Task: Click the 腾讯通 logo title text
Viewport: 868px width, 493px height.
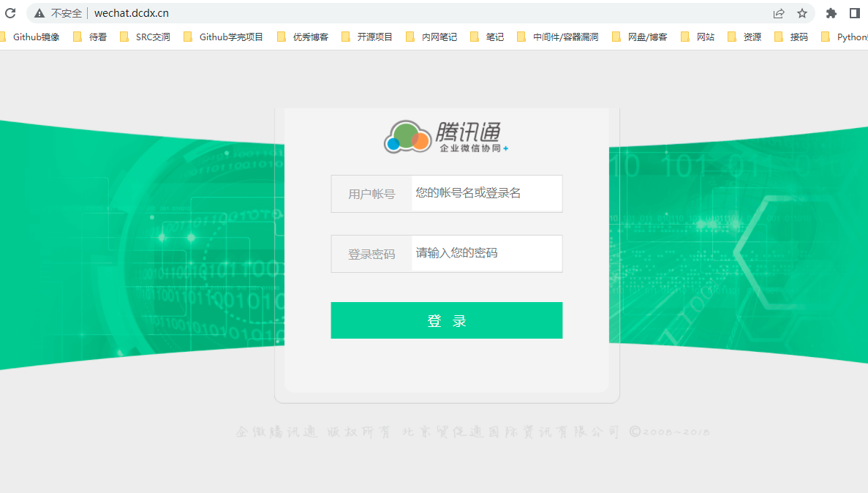Action: [468, 132]
